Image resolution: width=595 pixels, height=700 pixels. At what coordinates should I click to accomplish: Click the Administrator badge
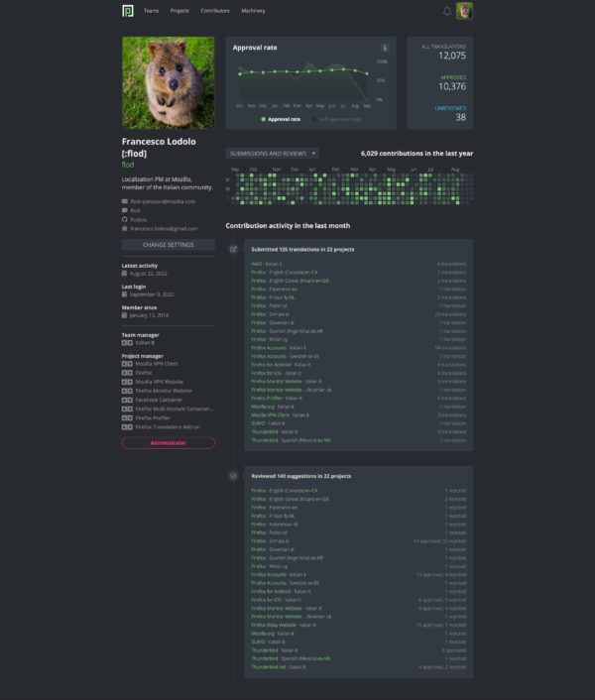click(169, 443)
